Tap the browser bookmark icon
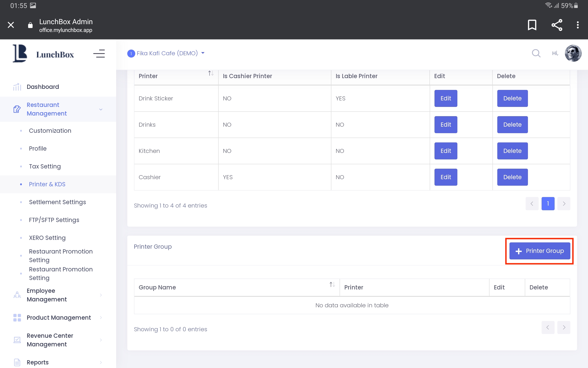 click(x=532, y=25)
